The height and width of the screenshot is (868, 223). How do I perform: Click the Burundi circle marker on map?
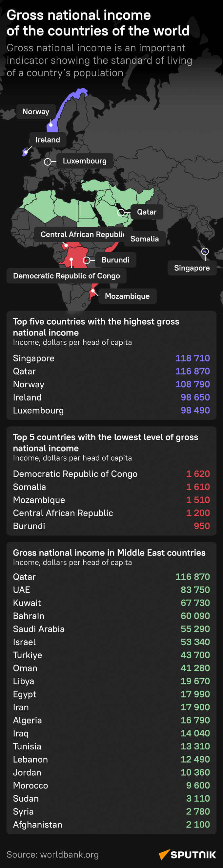(86, 260)
